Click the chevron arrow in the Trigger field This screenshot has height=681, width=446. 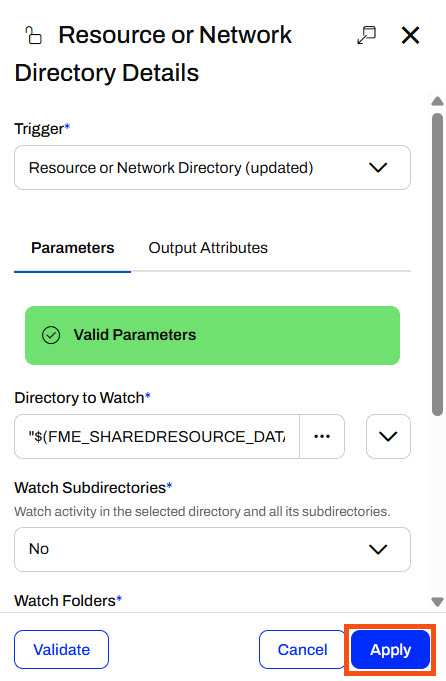[x=378, y=168]
